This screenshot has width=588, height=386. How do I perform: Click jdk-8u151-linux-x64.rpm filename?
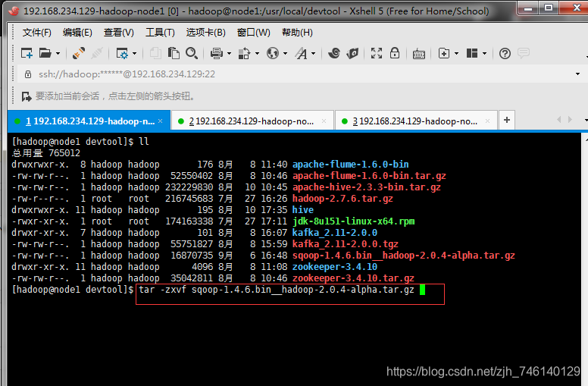point(354,221)
